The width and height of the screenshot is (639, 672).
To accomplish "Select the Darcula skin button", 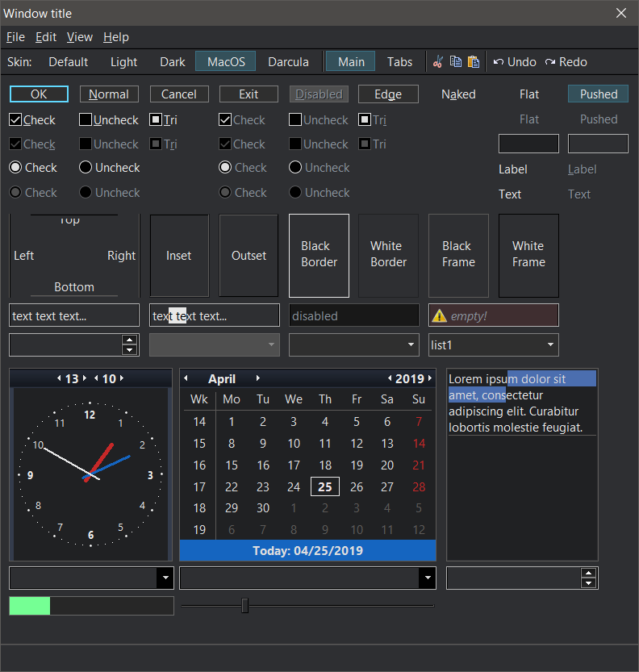I will pos(288,62).
